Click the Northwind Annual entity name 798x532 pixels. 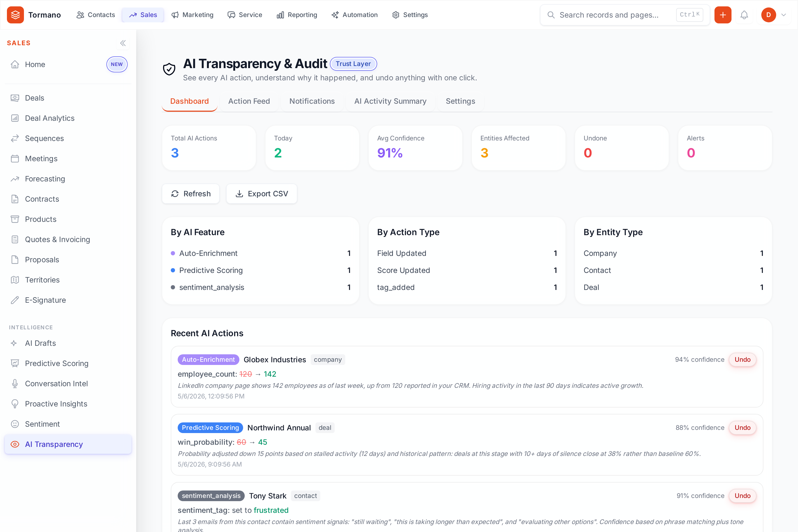tap(279, 428)
